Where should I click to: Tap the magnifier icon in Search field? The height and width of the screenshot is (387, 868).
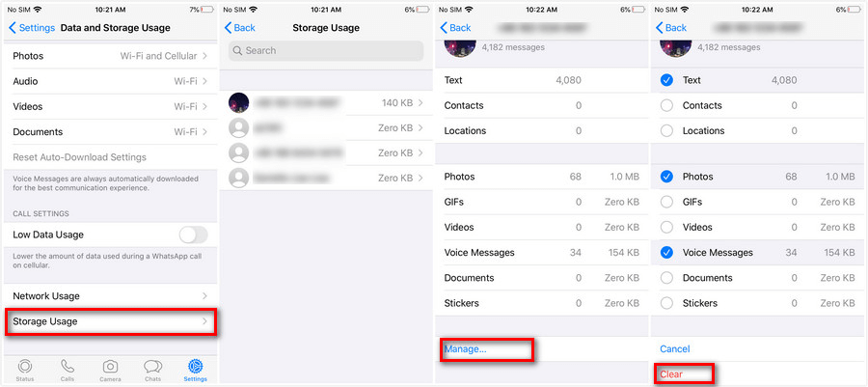click(238, 51)
